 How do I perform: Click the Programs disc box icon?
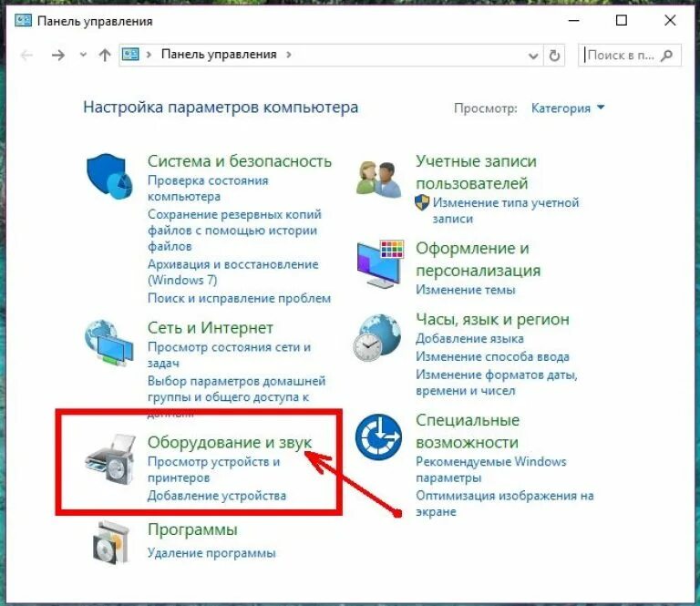110,542
